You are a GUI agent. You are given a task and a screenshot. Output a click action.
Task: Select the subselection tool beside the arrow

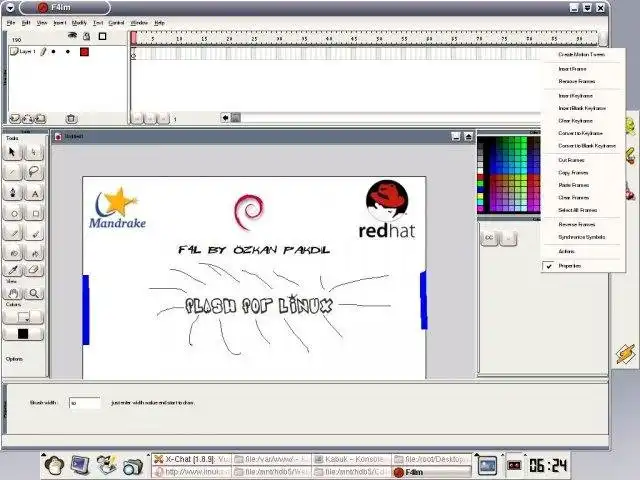click(34, 152)
